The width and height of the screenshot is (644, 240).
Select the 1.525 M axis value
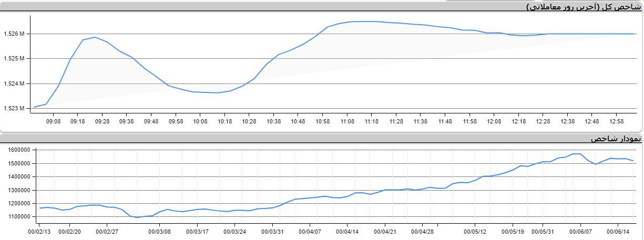click(x=14, y=58)
